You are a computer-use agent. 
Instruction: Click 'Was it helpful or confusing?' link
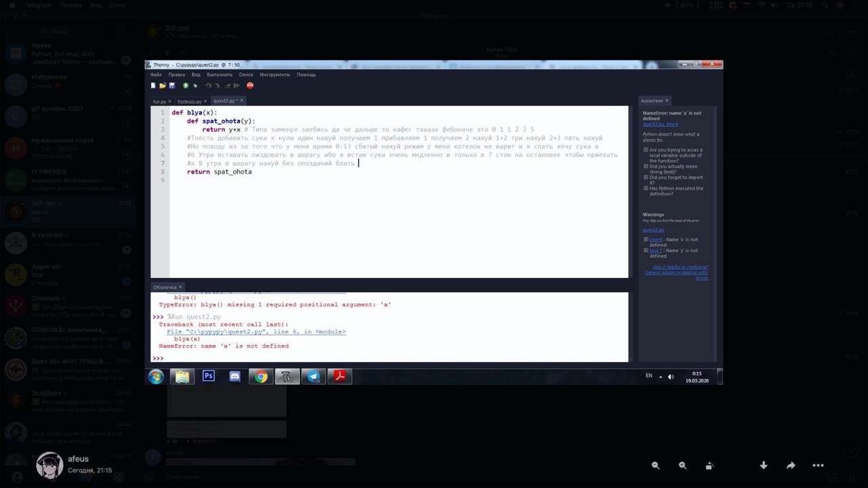(681, 267)
